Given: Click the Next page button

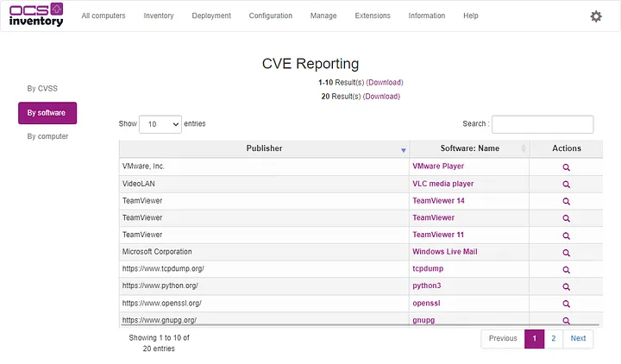Looking at the screenshot, I should [x=578, y=339].
